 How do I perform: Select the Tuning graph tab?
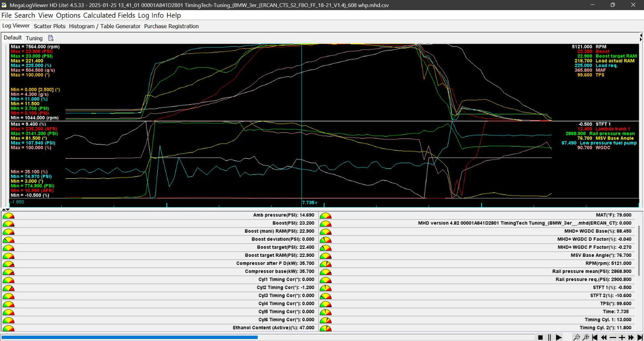click(x=34, y=38)
